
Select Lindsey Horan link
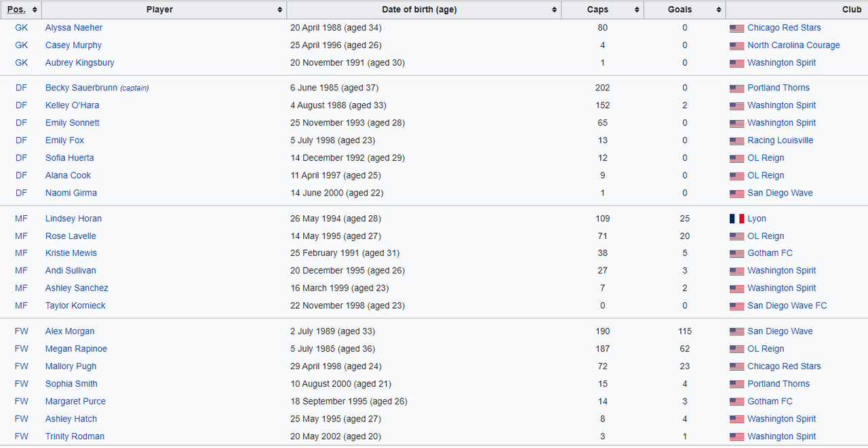[x=73, y=219]
